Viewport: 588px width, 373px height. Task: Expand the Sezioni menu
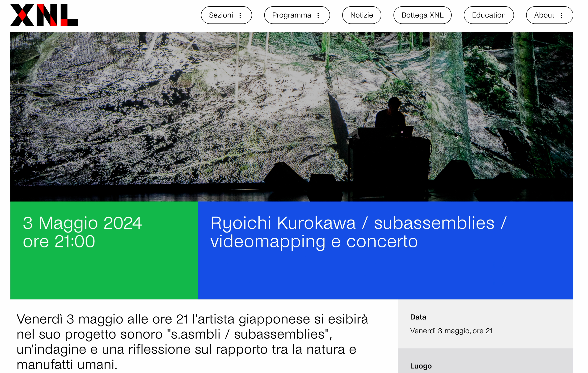221,15
